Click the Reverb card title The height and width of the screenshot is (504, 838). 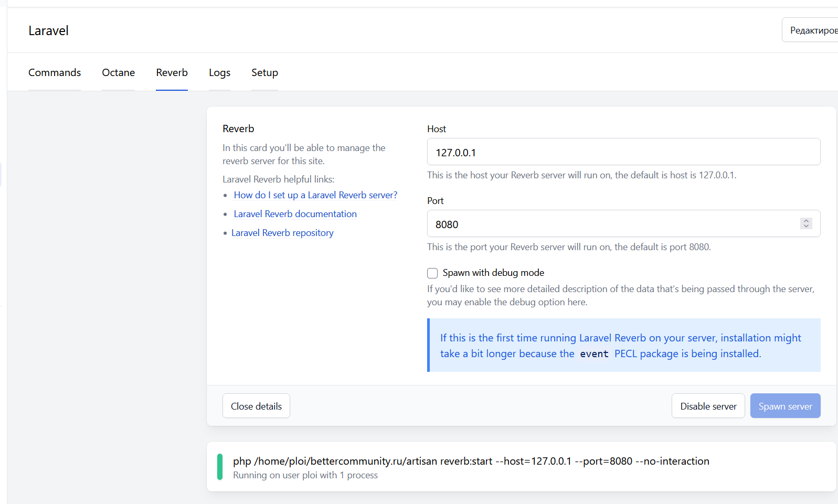238,128
